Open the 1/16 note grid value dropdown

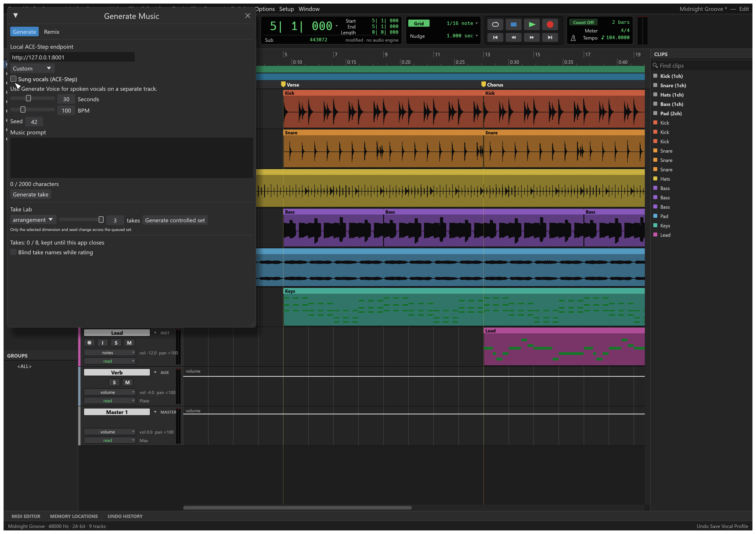(462, 23)
